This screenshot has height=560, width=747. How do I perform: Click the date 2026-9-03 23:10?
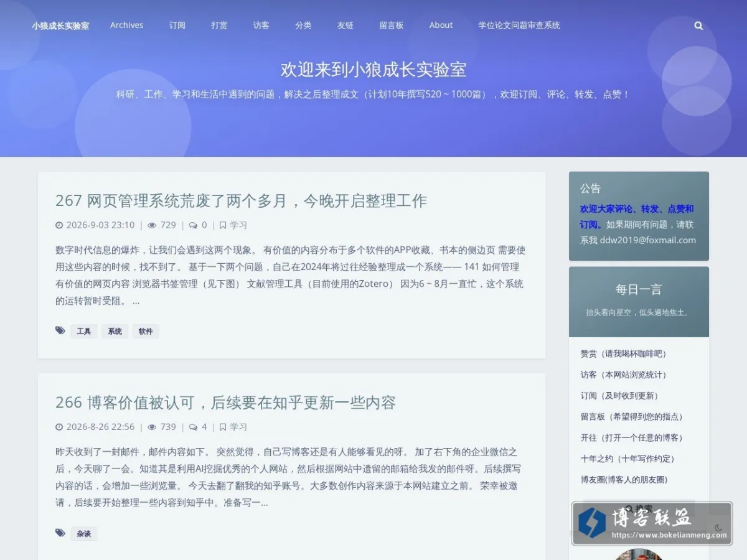pyautogui.click(x=100, y=225)
